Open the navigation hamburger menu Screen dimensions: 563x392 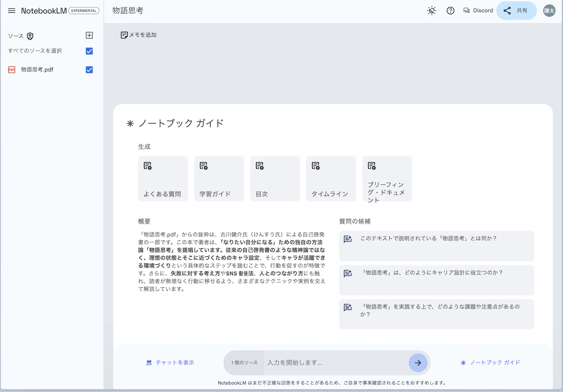point(11,11)
